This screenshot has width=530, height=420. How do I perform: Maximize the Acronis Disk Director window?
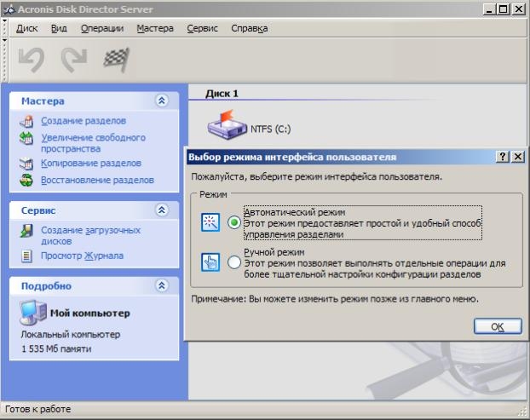503,9
